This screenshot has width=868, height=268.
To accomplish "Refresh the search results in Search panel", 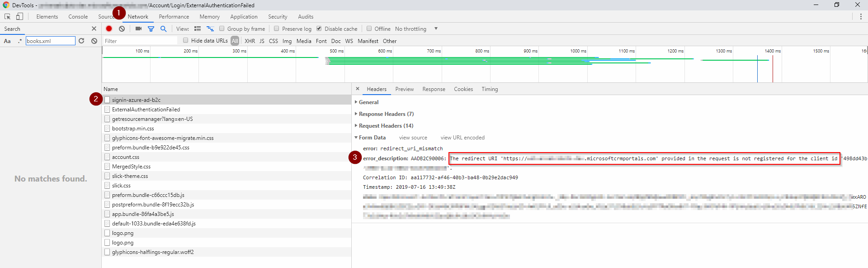I will pos(81,41).
